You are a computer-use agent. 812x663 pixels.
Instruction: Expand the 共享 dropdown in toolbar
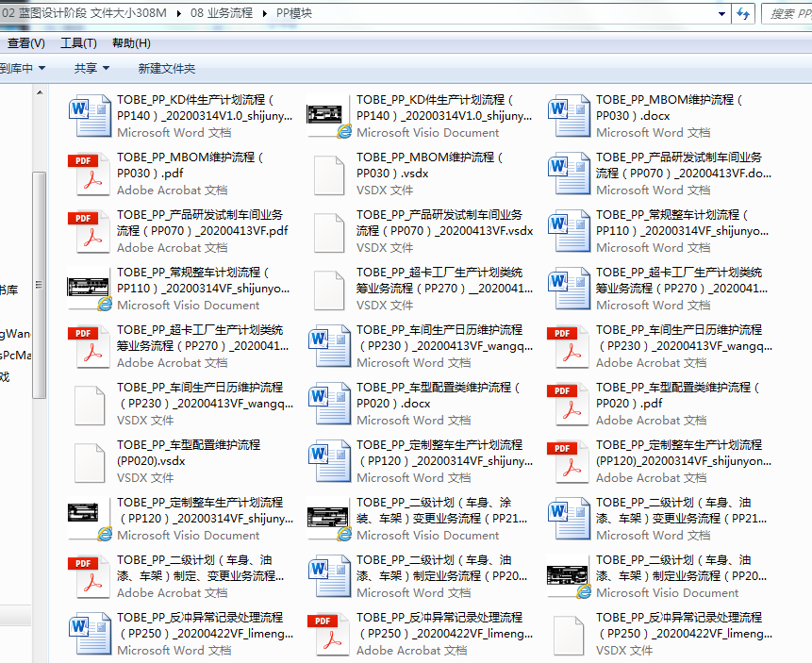[x=91, y=68]
